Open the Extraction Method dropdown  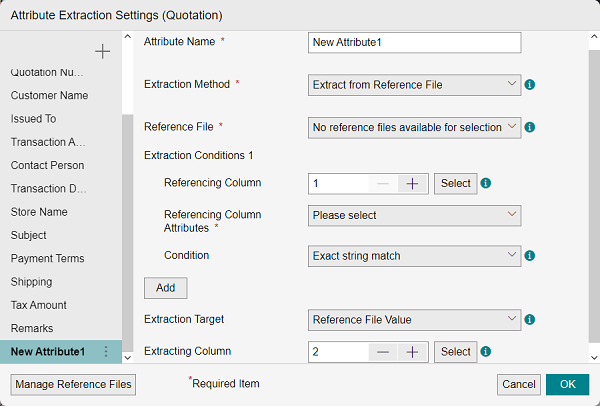click(x=414, y=85)
